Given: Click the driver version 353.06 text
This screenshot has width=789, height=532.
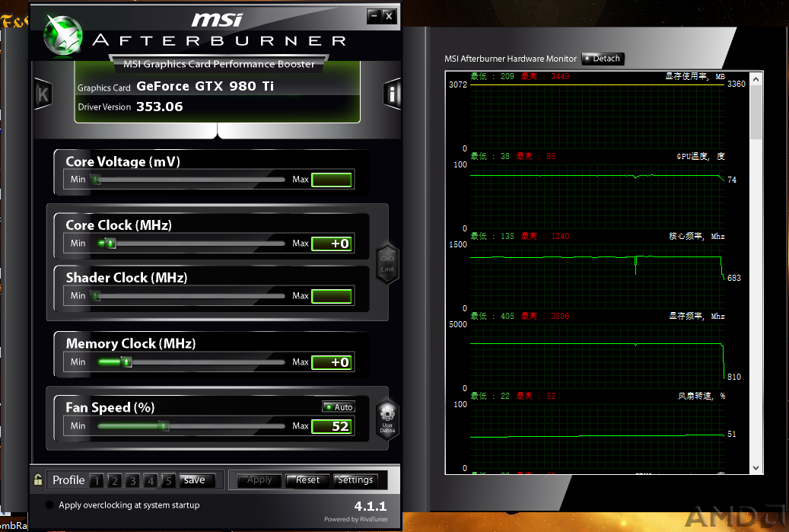Looking at the screenshot, I should click(x=160, y=107).
